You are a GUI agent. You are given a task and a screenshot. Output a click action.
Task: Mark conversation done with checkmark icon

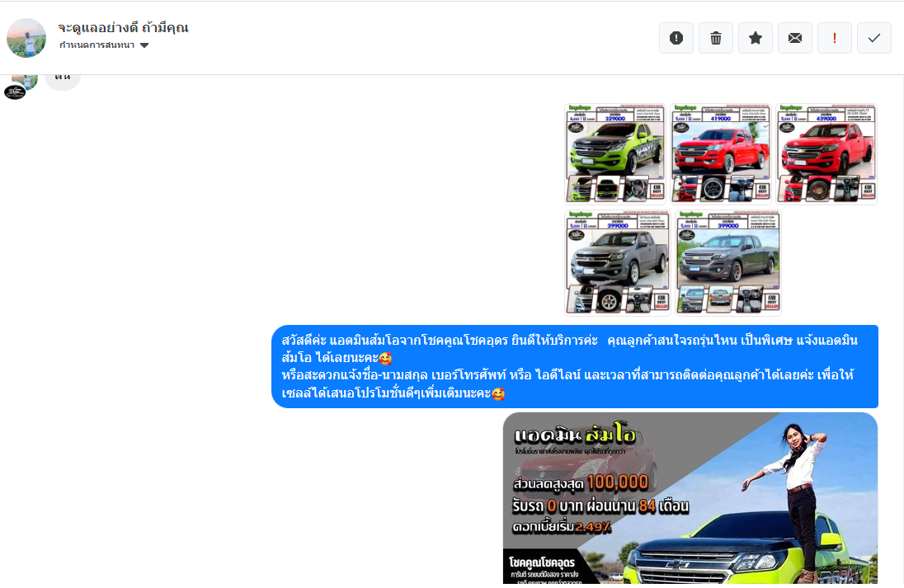874,38
